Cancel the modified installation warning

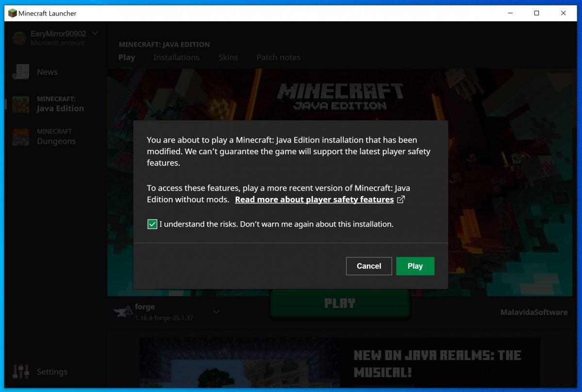[x=369, y=266]
